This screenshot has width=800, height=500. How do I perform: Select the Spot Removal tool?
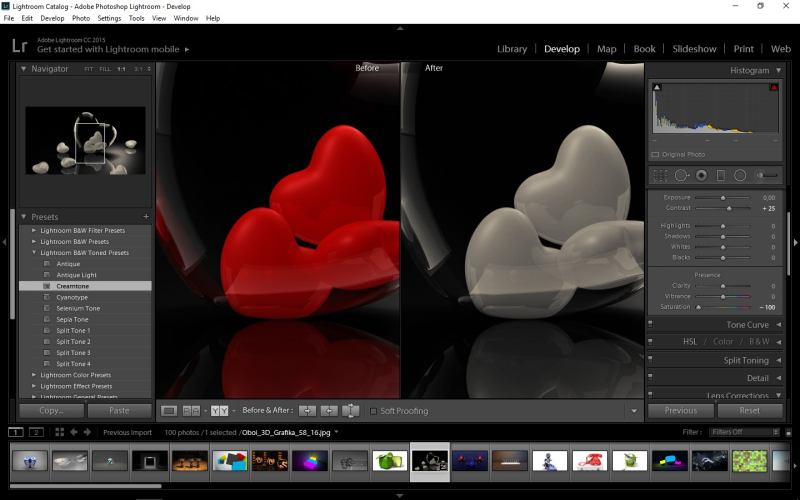681,175
